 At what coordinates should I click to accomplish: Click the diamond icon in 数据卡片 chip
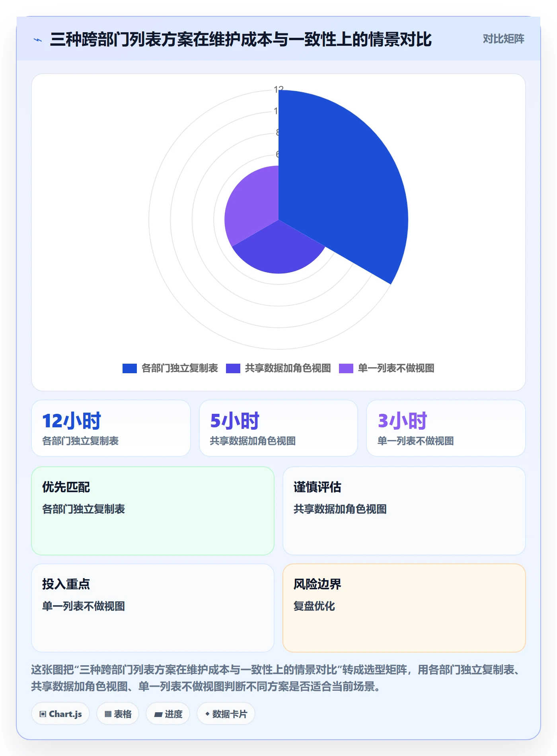(207, 714)
